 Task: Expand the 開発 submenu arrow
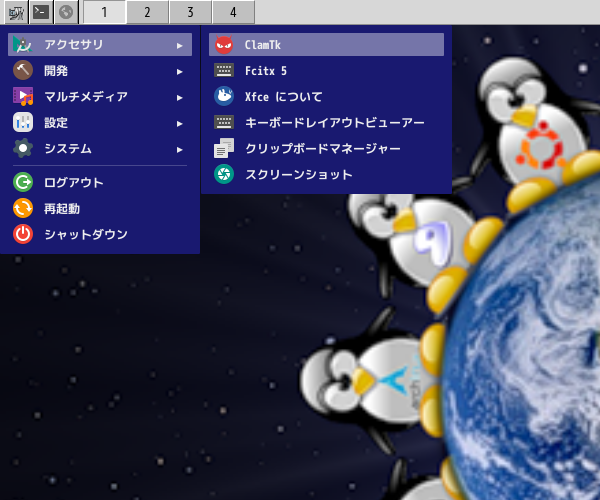click(x=179, y=72)
